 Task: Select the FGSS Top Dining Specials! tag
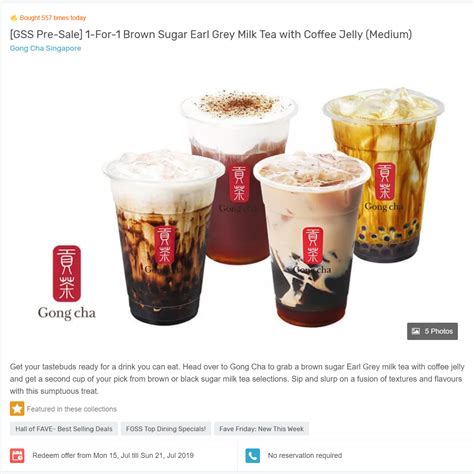pos(166,429)
